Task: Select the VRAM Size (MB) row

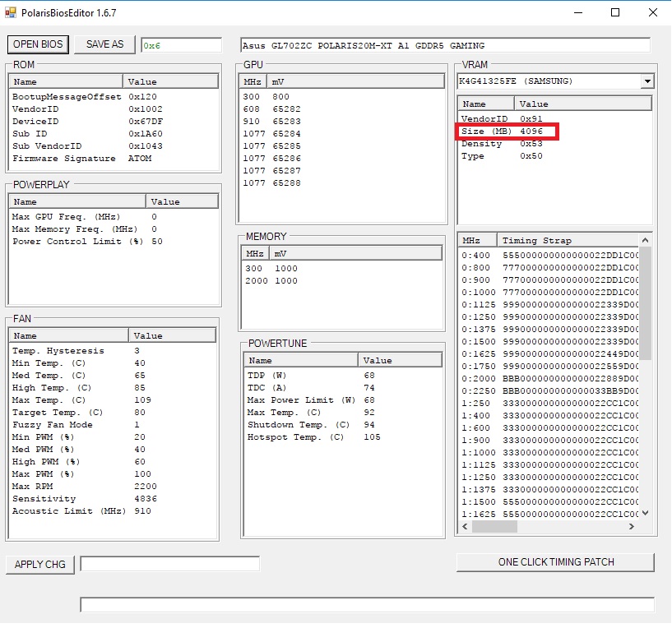Action: (x=554, y=132)
